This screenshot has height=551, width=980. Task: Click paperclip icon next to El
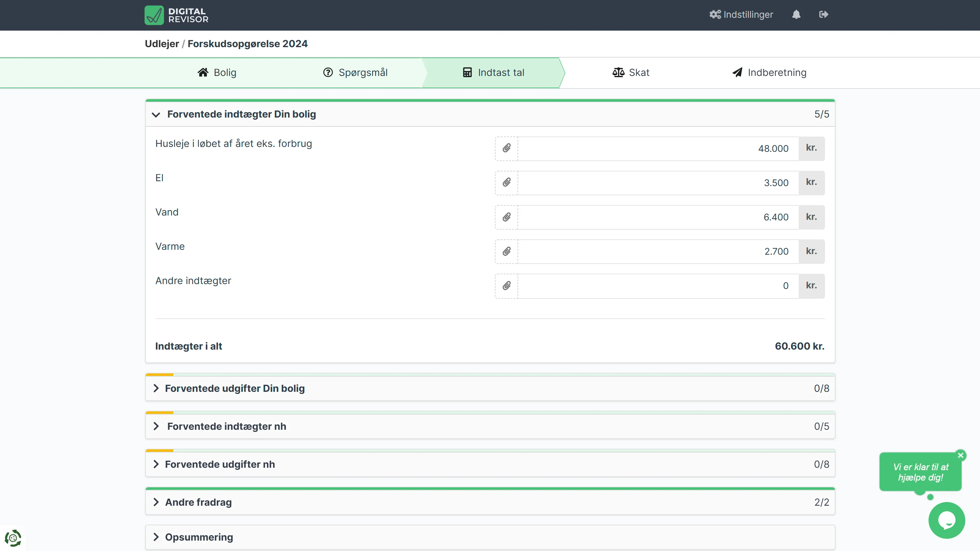tap(506, 182)
